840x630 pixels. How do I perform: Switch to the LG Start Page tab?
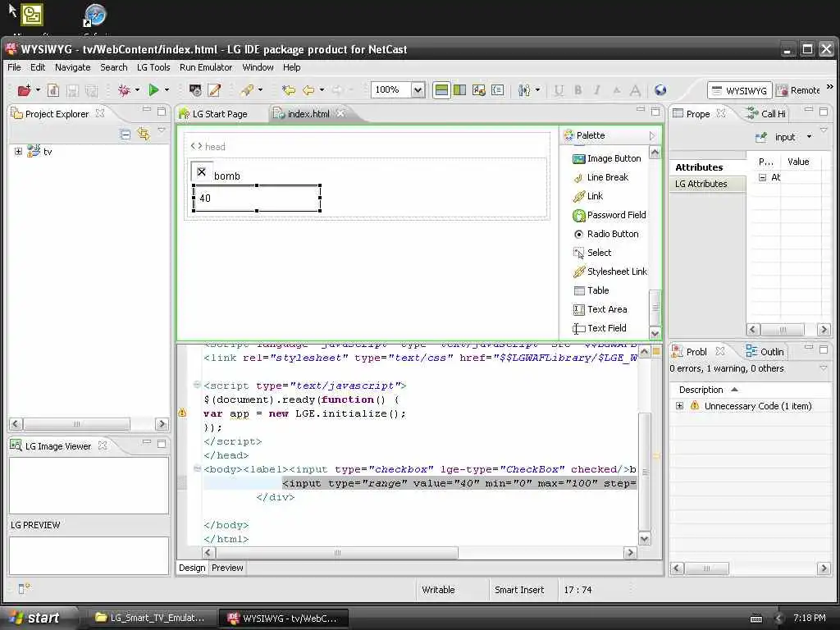point(213,114)
